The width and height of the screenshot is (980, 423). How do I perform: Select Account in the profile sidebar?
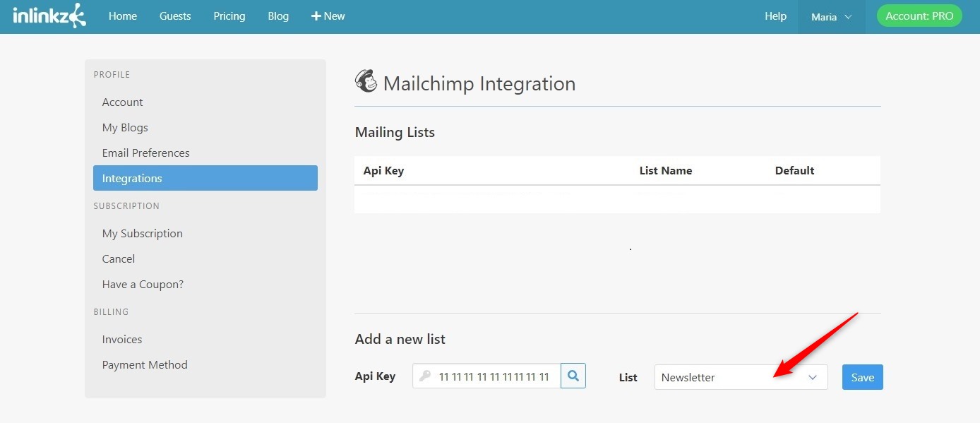click(x=122, y=102)
